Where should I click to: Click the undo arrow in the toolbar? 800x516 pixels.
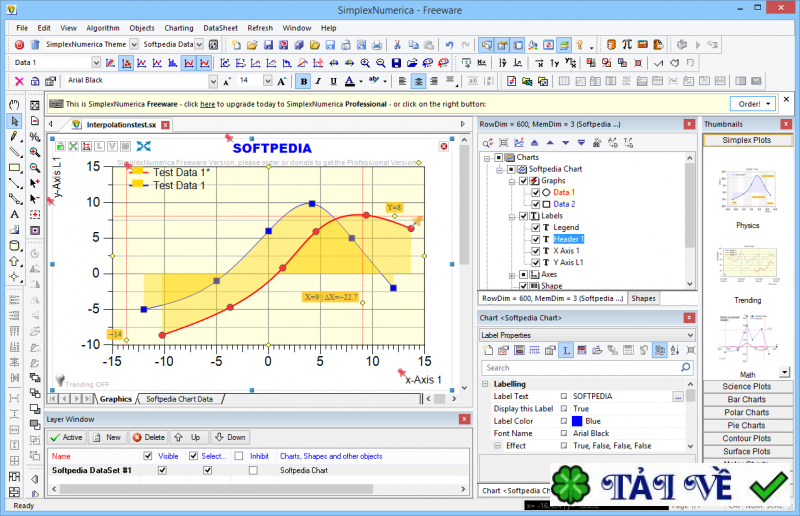[450, 45]
